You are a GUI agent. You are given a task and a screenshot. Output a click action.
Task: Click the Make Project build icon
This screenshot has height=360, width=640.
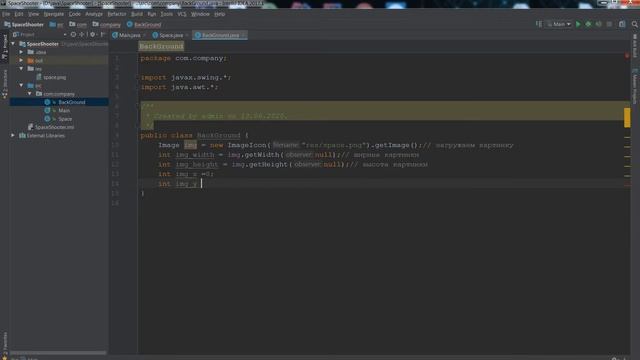[539, 24]
